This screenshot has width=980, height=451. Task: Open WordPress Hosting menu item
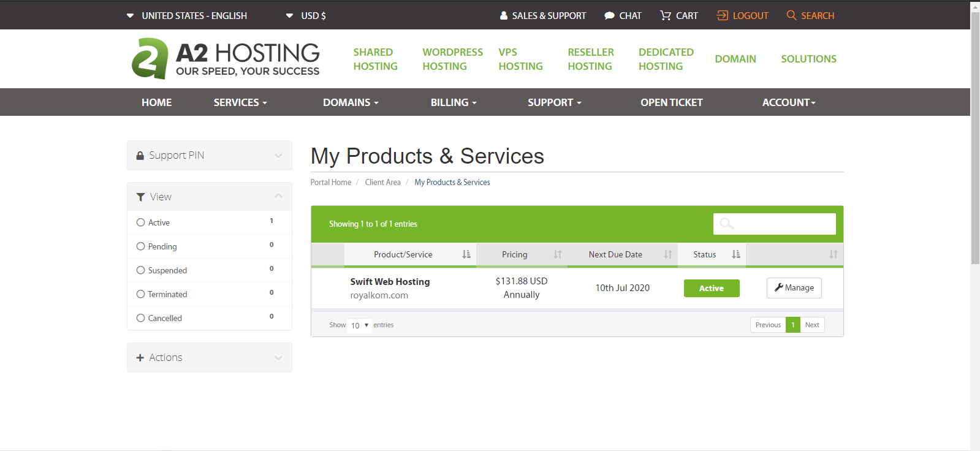453,59
